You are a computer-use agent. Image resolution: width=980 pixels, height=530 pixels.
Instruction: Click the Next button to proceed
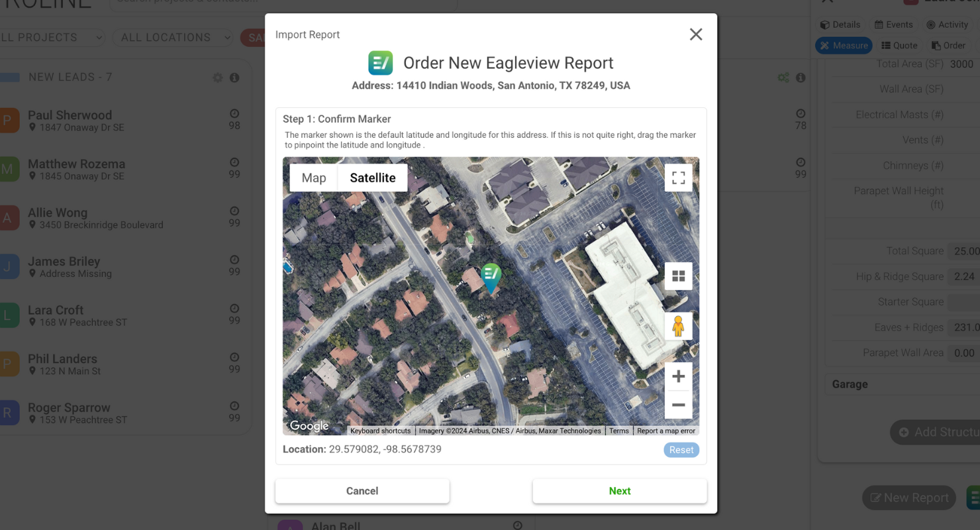(x=619, y=491)
